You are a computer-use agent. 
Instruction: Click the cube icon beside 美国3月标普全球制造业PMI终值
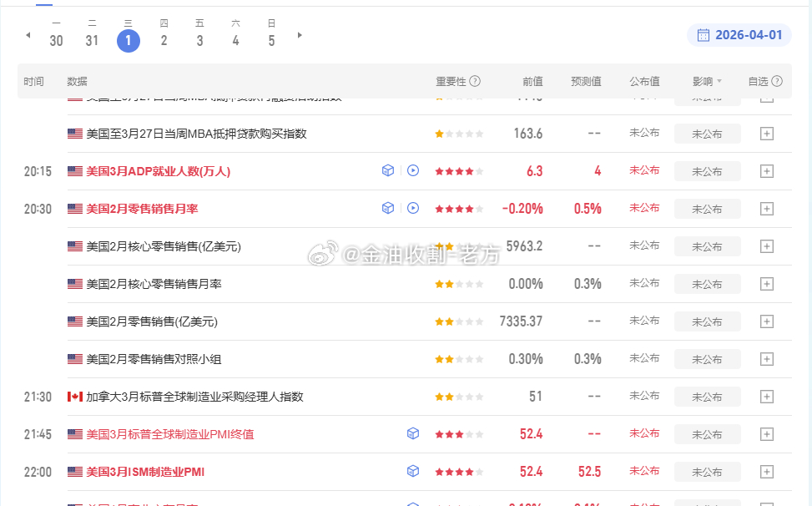click(413, 433)
